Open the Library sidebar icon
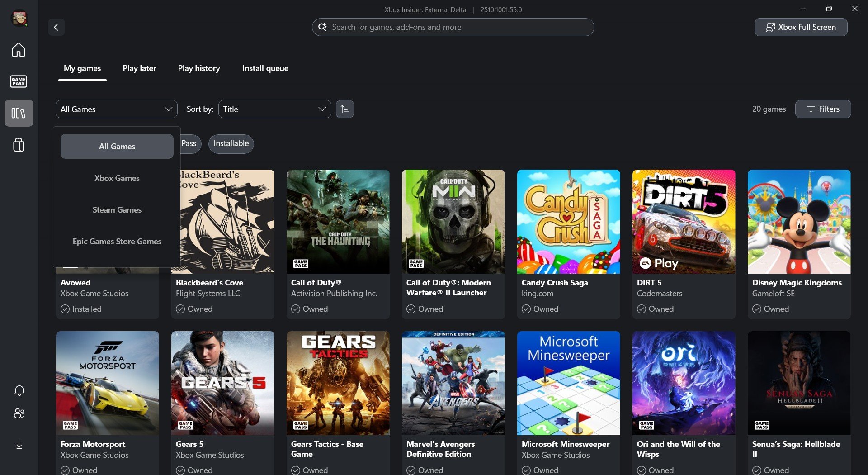 pyautogui.click(x=19, y=113)
